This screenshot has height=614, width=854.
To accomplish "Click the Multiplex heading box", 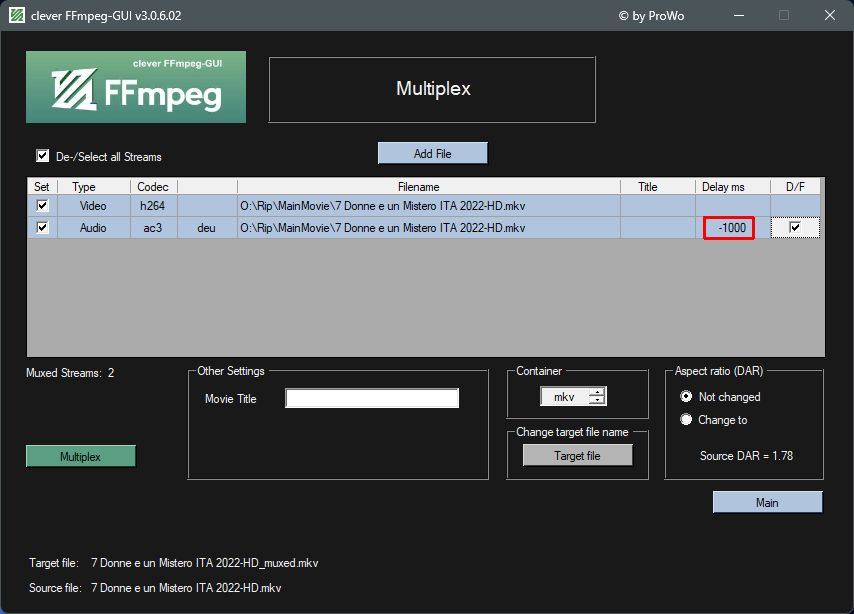I will pos(432,89).
